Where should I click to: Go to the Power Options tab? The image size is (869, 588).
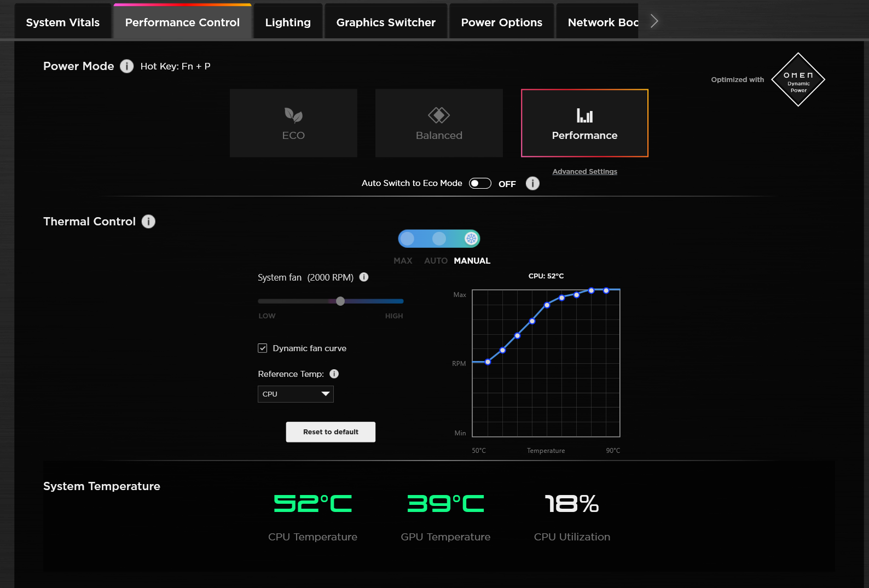pyautogui.click(x=502, y=22)
